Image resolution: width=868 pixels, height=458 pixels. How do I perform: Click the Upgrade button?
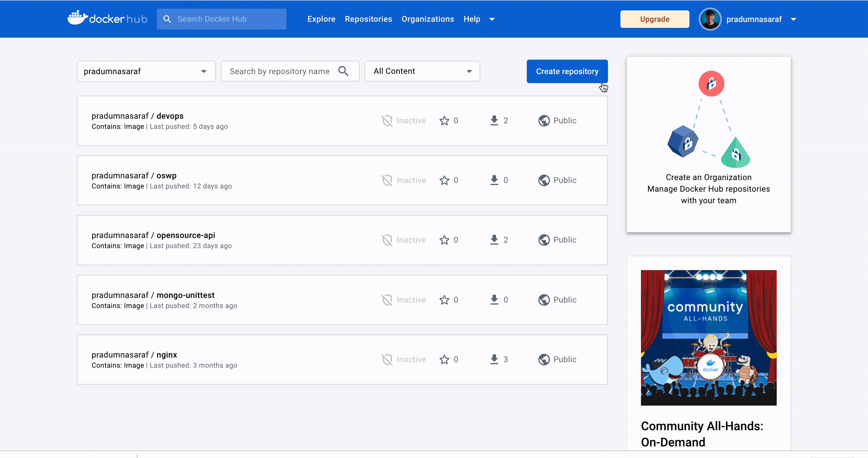[x=654, y=19]
